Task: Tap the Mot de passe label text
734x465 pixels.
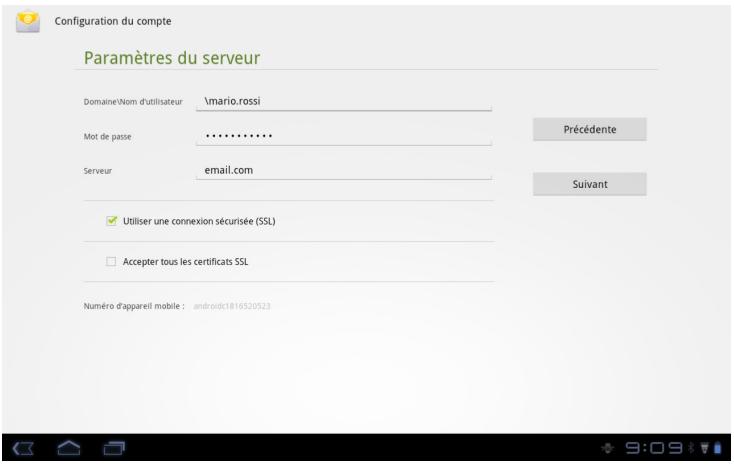Action: pyautogui.click(x=107, y=137)
